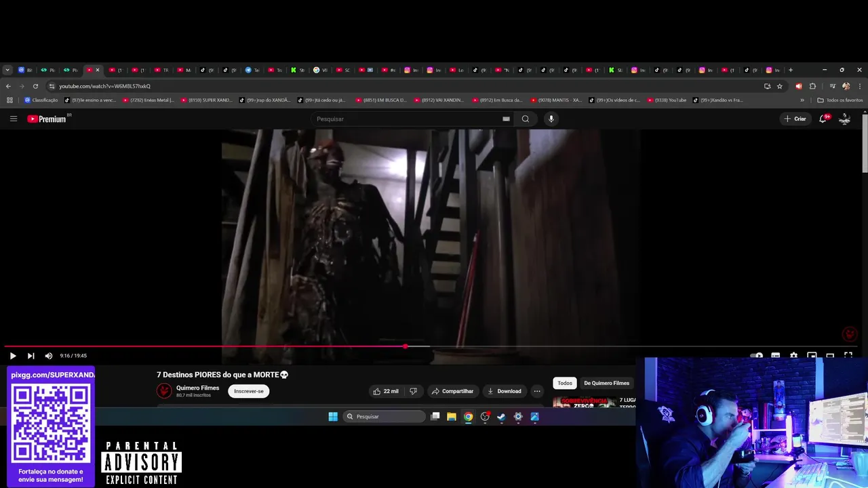The height and width of the screenshot is (488, 868).
Task: Click the Windows taskbar Pesquisar search box
Action: coord(384,416)
